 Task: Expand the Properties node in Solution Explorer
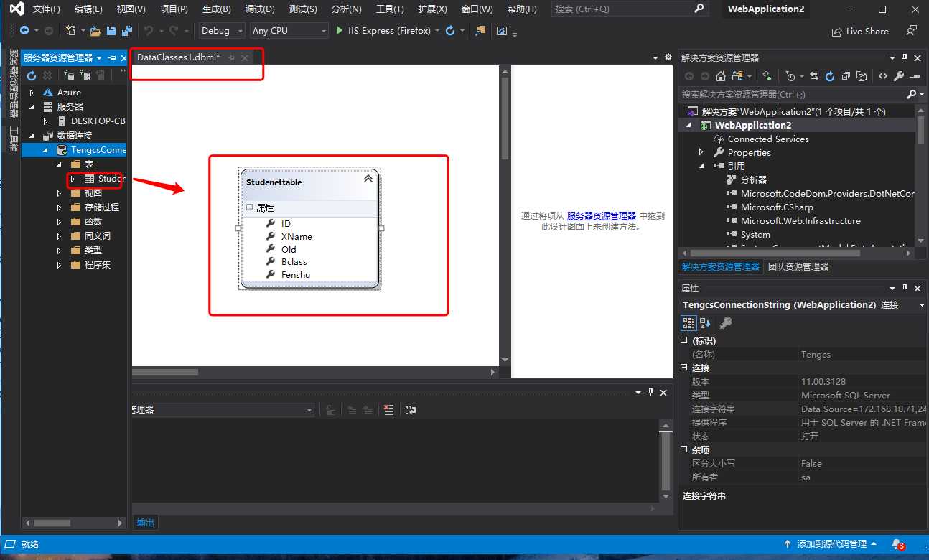701,152
